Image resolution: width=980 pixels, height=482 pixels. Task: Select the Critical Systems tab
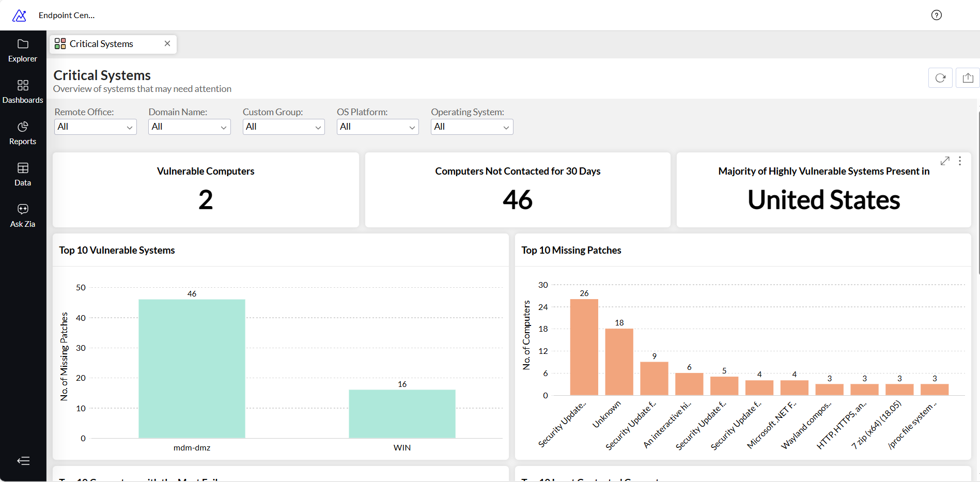pos(101,44)
